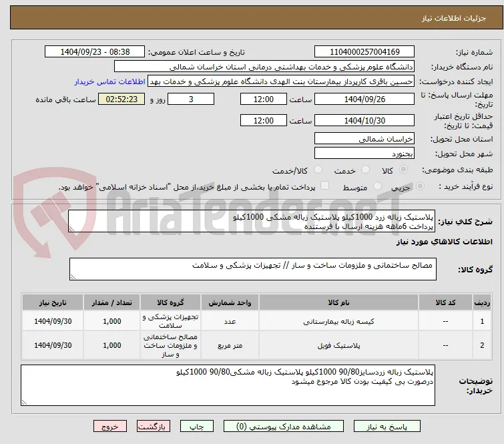Image resolution: width=504 pixels, height=444 pixels.
Task: Select the جزیی purchase type radio
Action: click(420, 186)
